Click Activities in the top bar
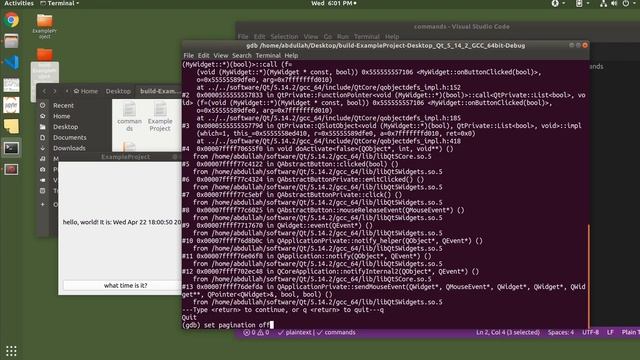 coord(19,3)
